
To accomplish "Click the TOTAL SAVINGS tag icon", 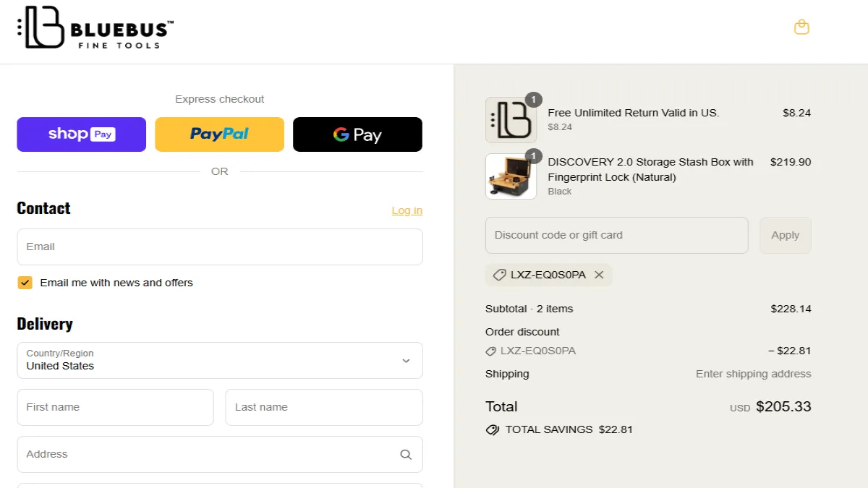I will 493,429.
